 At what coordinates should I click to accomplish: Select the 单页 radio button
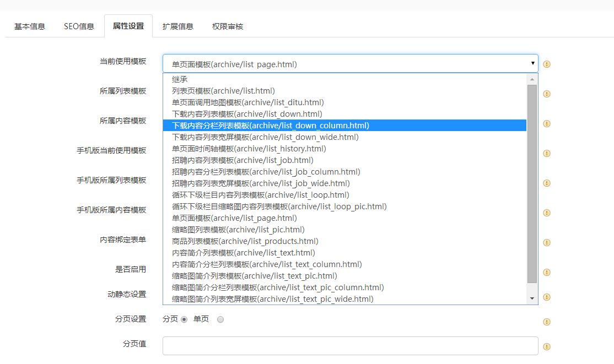(x=220, y=319)
